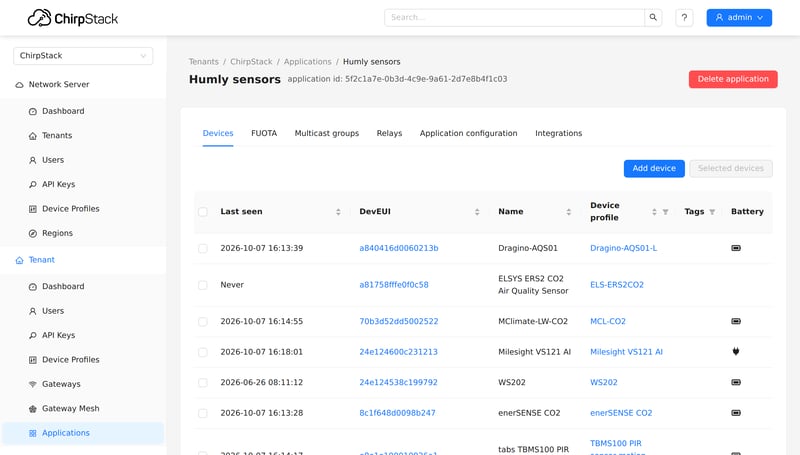Viewport: 800px width, 455px height.
Task: Open DevEUI 24e124600c231213 link
Action: 398,352
